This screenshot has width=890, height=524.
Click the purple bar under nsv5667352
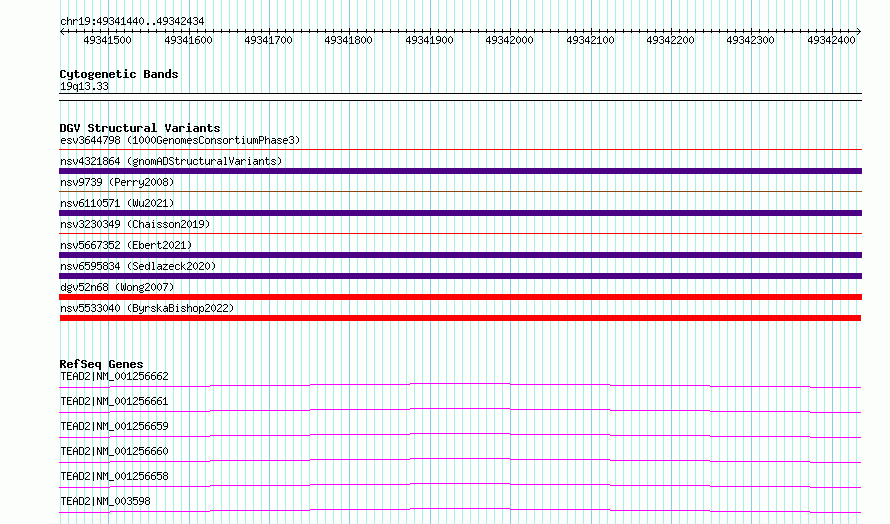(460, 255)
